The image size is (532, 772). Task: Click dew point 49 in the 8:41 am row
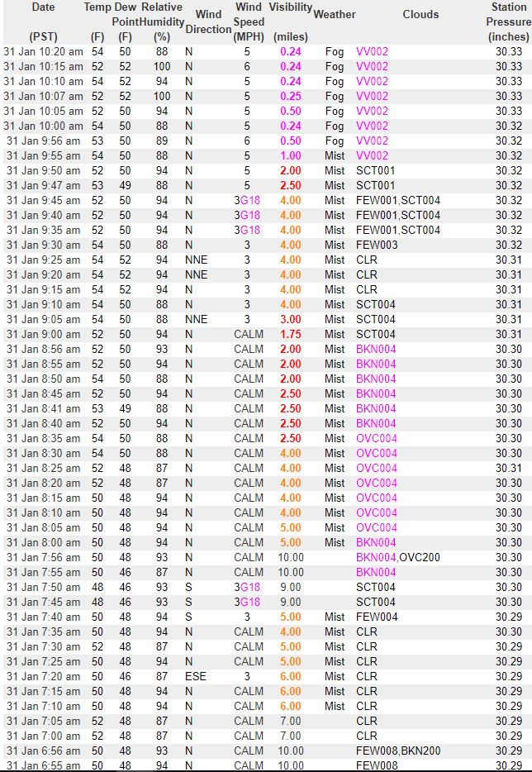tap(125, 408)
